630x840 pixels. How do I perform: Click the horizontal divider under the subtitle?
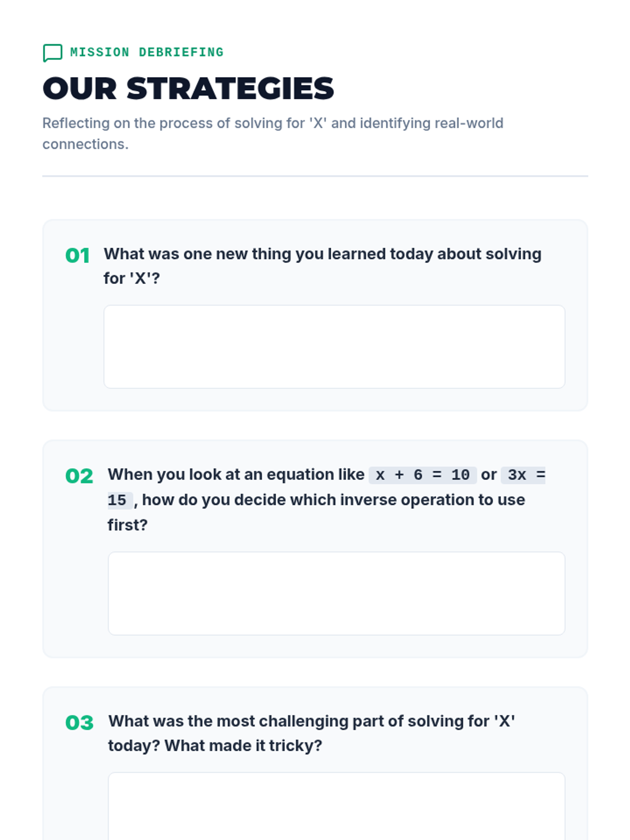point(315,176)
